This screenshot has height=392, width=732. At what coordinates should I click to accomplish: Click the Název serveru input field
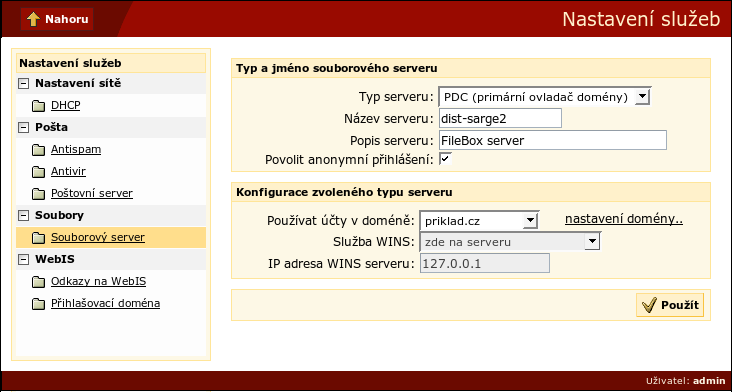[500, 119]
